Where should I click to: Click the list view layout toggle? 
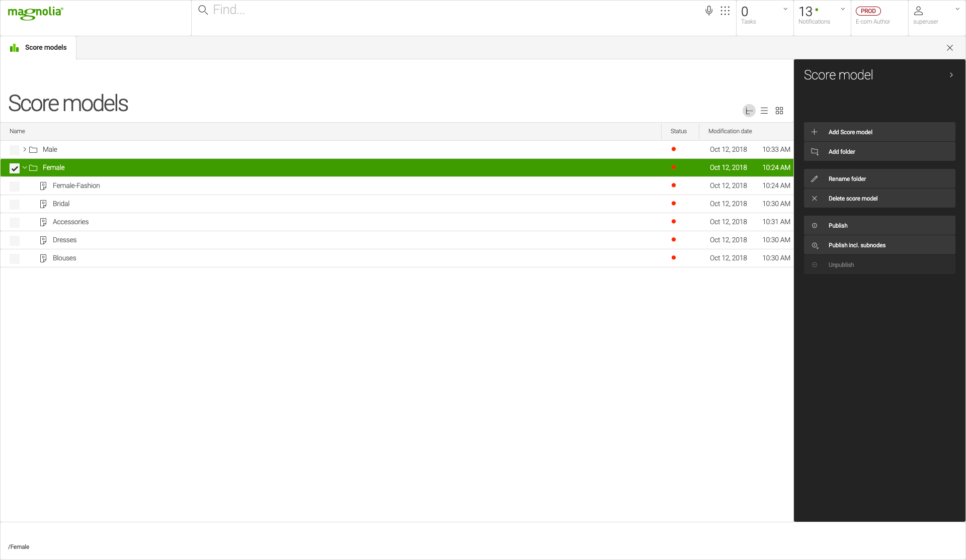pos(765,111)
